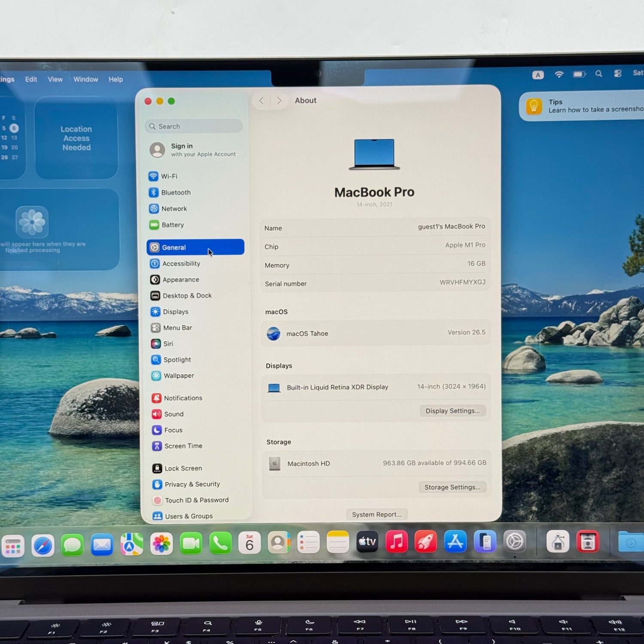This screenshot has height=644, width=644.
Task: Open Contacts from the Dock
Action: (279, 543)
